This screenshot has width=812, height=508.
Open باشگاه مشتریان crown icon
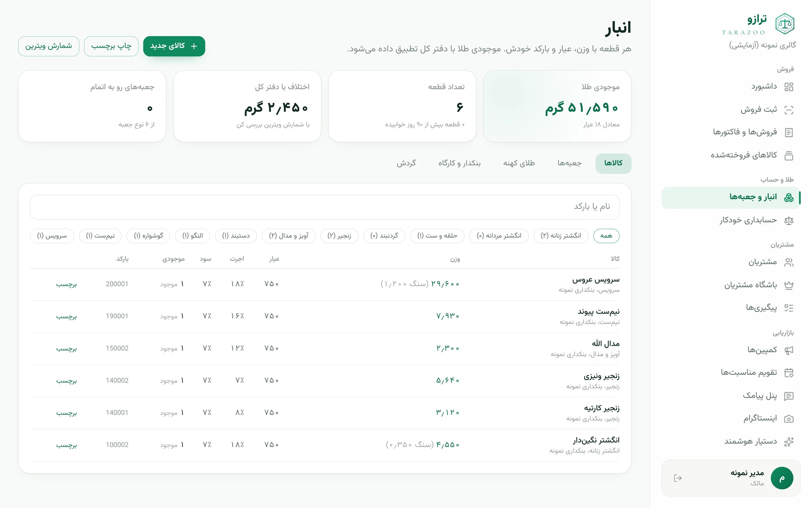(789, 285)
